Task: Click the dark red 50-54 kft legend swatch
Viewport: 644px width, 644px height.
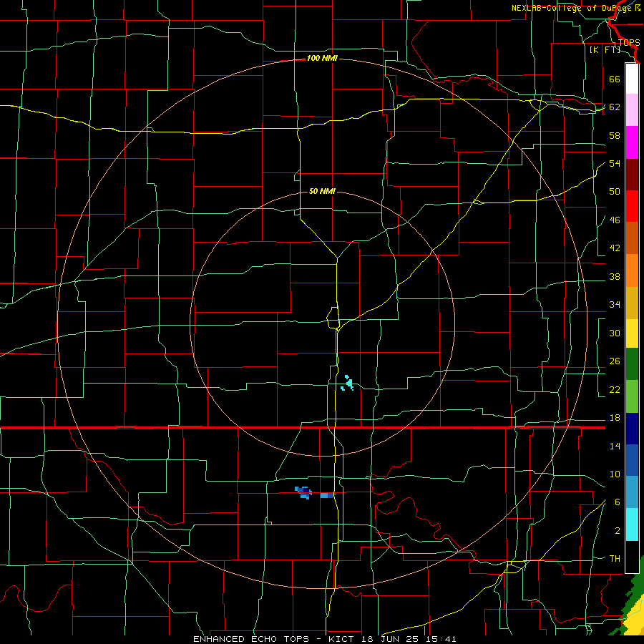Action: pyautogui.click(x=632, y=175)
